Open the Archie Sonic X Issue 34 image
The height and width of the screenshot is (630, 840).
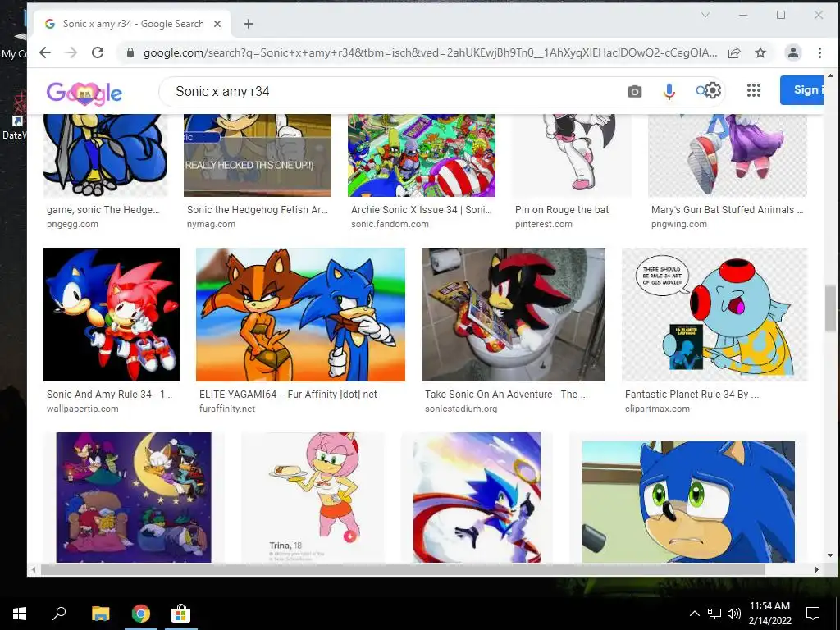coord(422,155)
